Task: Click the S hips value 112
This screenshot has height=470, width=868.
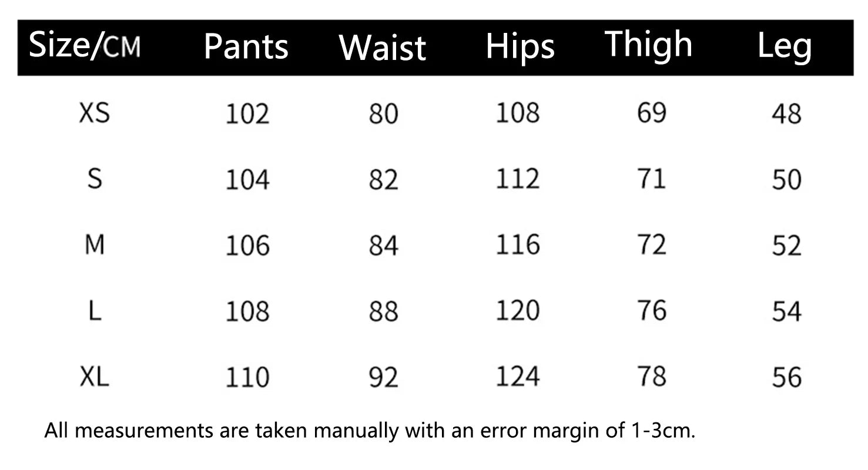Action: [518, 178]
